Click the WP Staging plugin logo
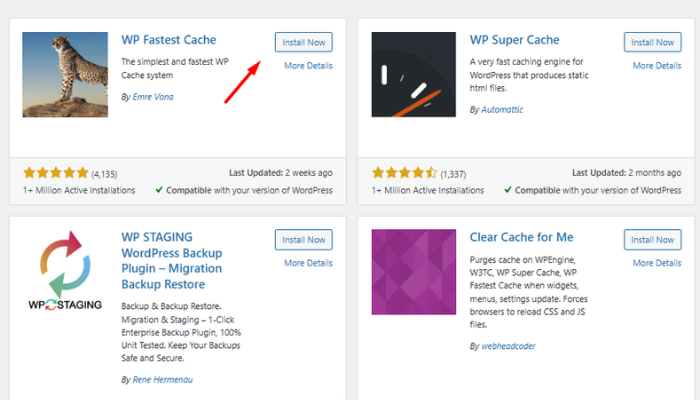This screenshot has width=700, height=400. pyautogui.click(x=65, y=272)
